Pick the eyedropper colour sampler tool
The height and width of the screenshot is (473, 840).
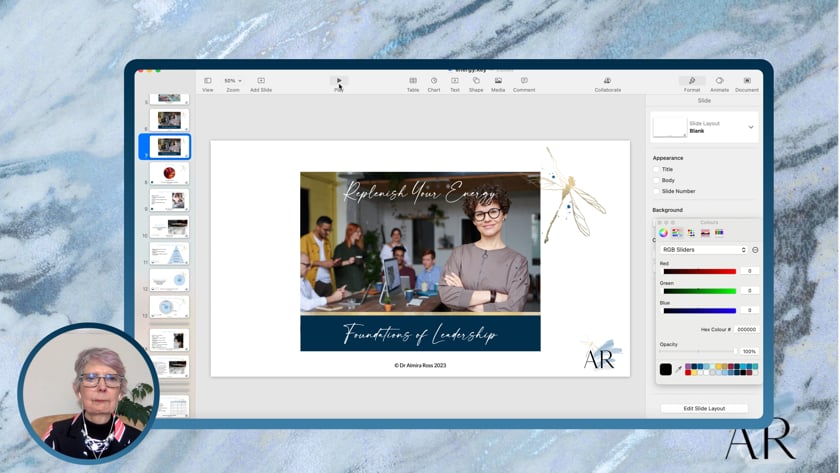click(x=678, y=369)
